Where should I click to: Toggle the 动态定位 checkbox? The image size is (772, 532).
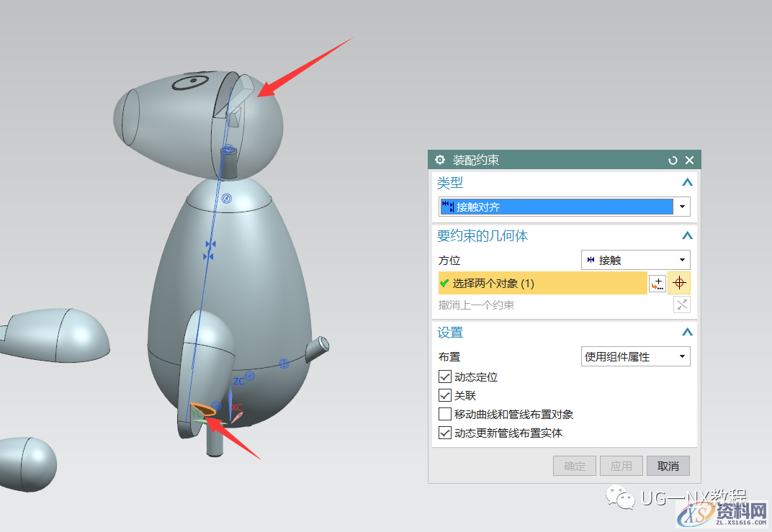pyautogui.click(x=445, y=377)
